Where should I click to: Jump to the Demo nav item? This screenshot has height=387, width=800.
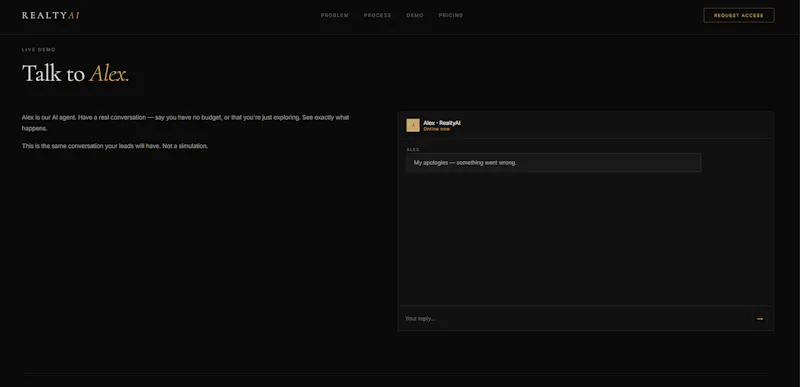tap(415, 15)
